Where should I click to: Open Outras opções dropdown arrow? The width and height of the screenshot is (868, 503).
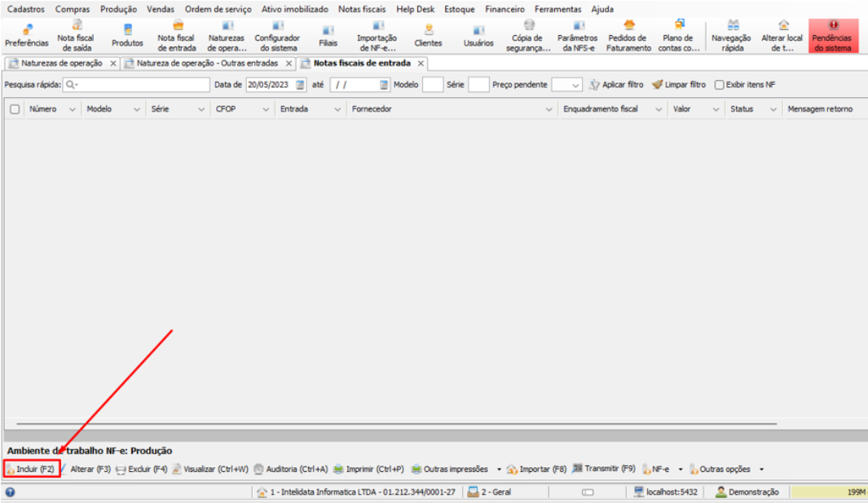pyautogui.click(x=762, y=470)
